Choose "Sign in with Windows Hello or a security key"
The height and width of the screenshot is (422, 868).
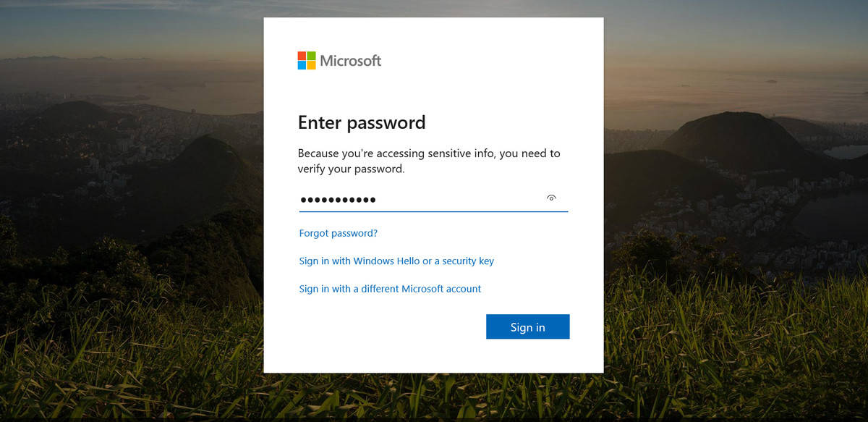click(396, 261)
